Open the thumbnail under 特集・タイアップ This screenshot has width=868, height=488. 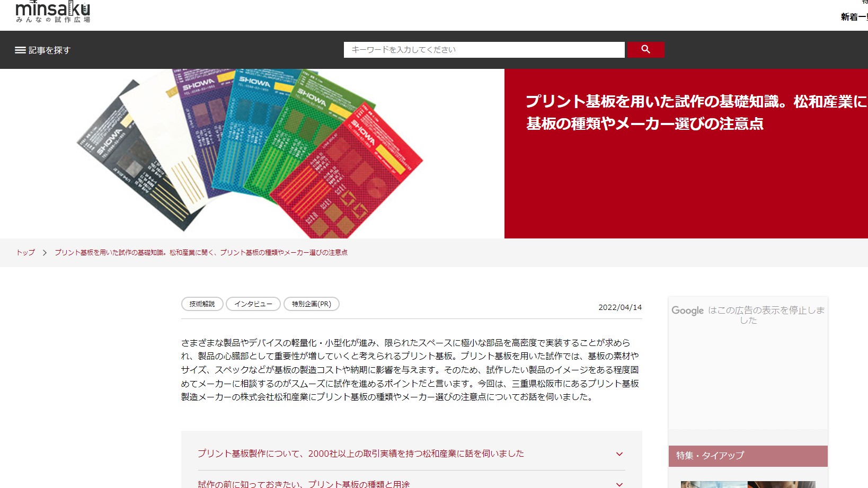[748, 484]
